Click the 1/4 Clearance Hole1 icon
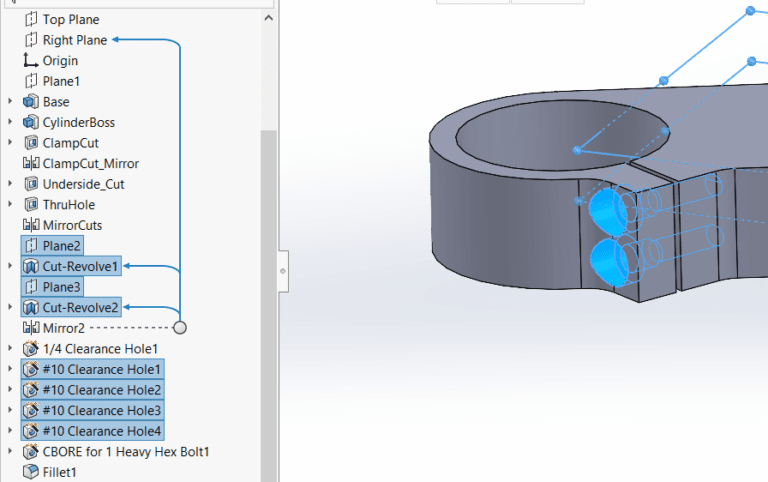The width and height of the screenshot is (768, 482). [x=30, y=349]
